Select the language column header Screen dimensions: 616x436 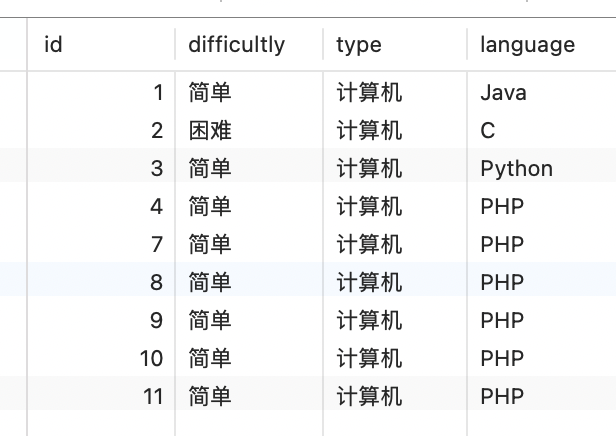[542, 44]
